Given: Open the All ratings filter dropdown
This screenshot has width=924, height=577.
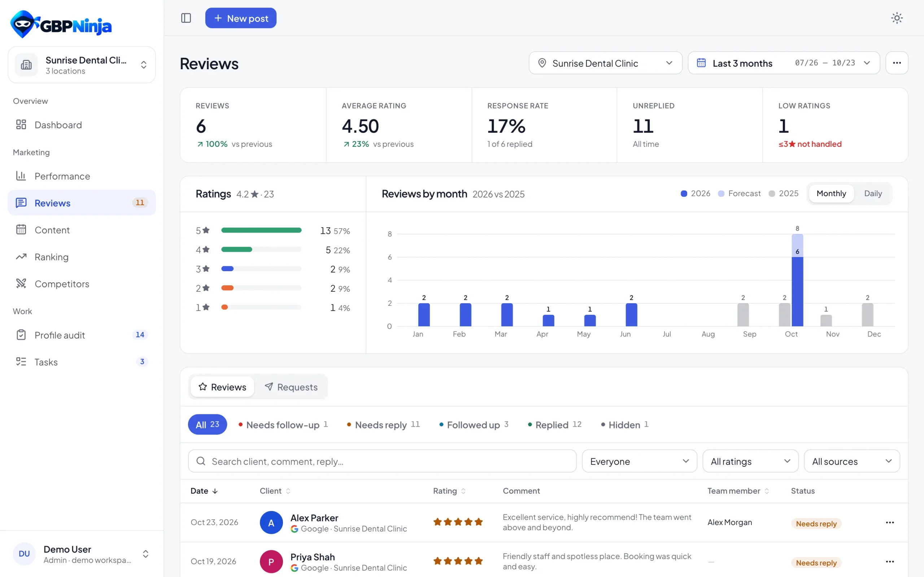Looking at the screenshot, I should pos(750,461).
